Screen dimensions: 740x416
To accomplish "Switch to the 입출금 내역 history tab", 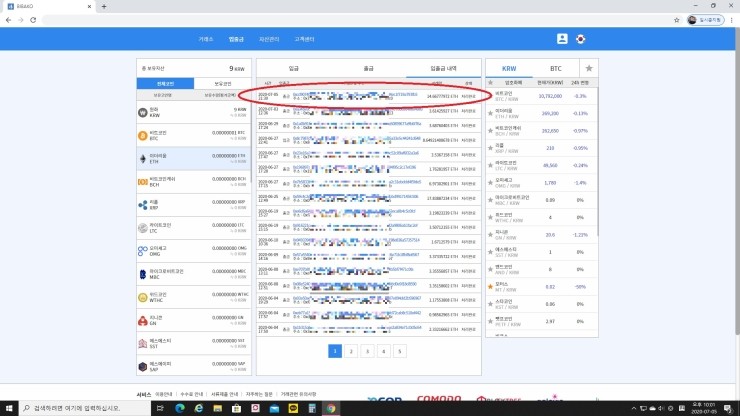I will point(443,68).
